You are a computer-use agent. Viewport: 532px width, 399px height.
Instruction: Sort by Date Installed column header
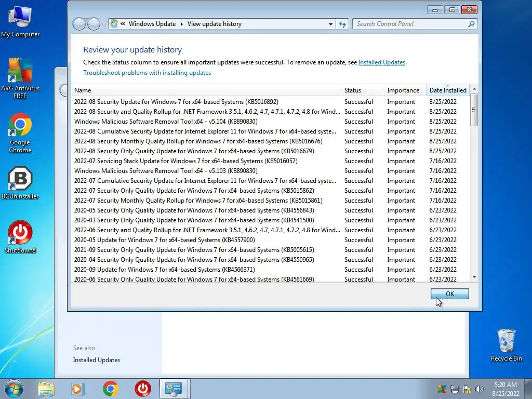coord(448,90)
